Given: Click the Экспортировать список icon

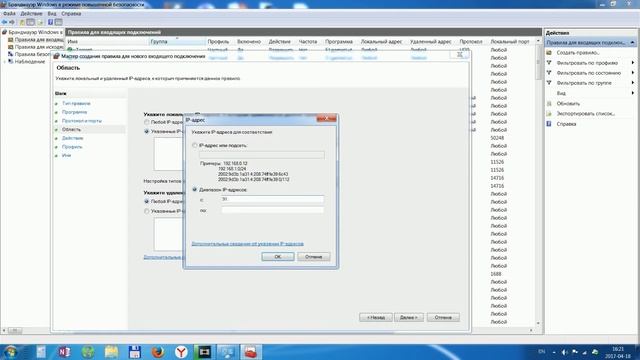Looking at the screenshot, I should click(549, 113).
